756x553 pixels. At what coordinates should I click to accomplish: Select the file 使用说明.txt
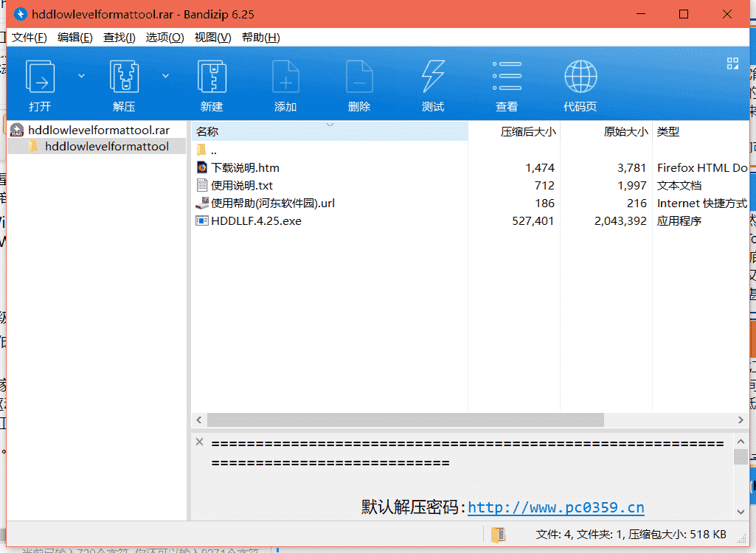(x=242, y=186)
